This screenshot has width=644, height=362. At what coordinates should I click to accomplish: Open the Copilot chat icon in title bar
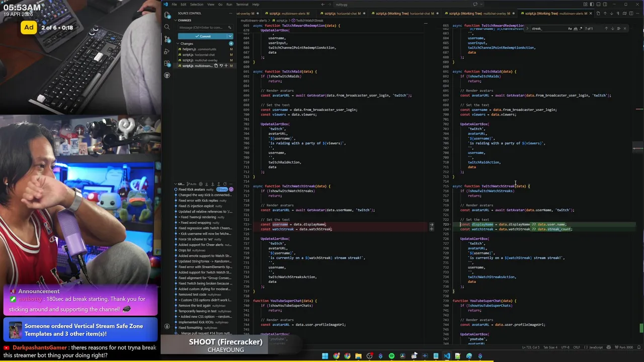(475, 4)
